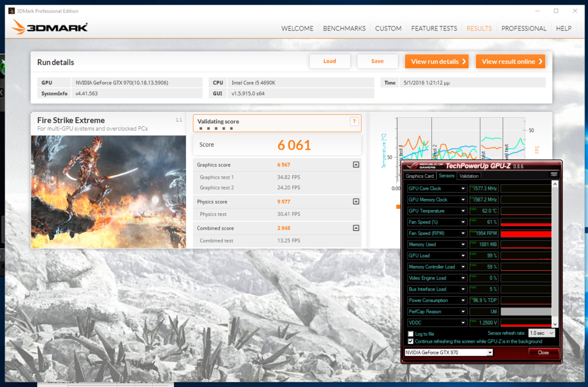The height and width of the screenshot is (387, 588).
Task: Open the Memory Used sensor dropdown
Action: point(463,245)
